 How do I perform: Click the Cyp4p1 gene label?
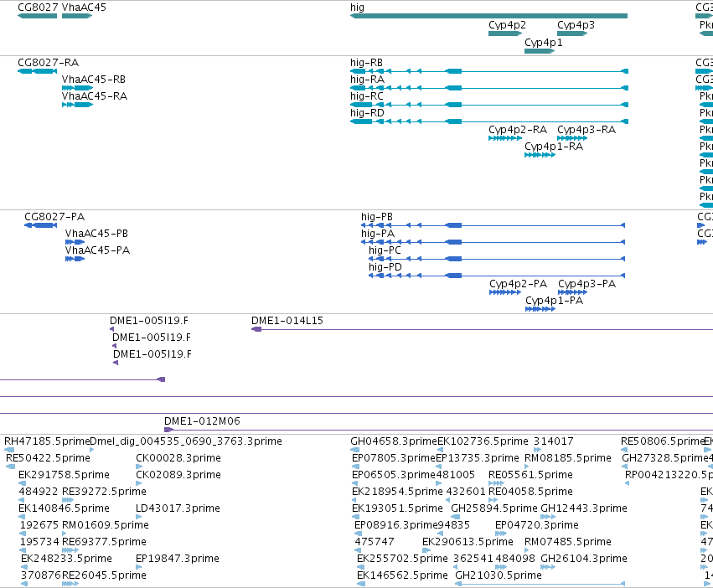pyautogui.click(x=544, y=42)
